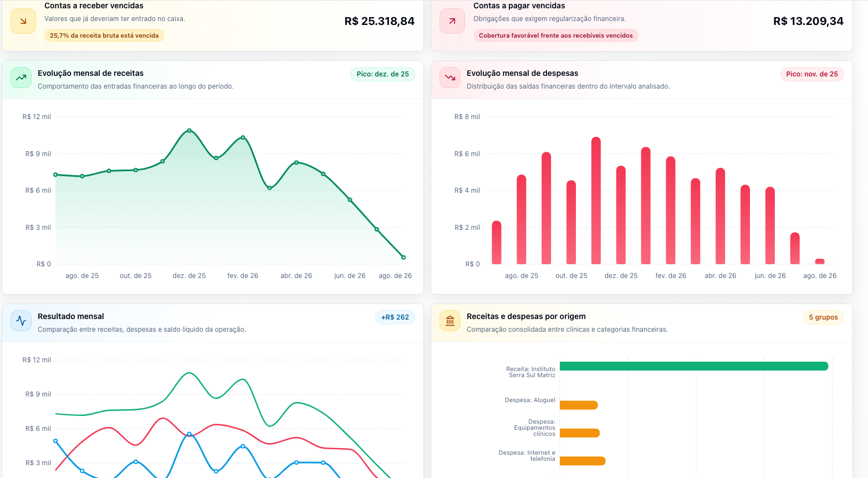Click 'Cobertura favorável frente aos recebíveis vencidos' tag
The width and height of the screenshot is (868, 478).
click(x=556, y=35)
